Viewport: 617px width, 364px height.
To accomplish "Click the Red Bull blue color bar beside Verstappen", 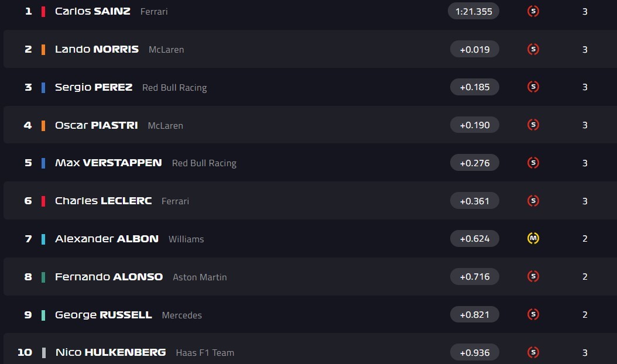I will (x=43, y=163).
